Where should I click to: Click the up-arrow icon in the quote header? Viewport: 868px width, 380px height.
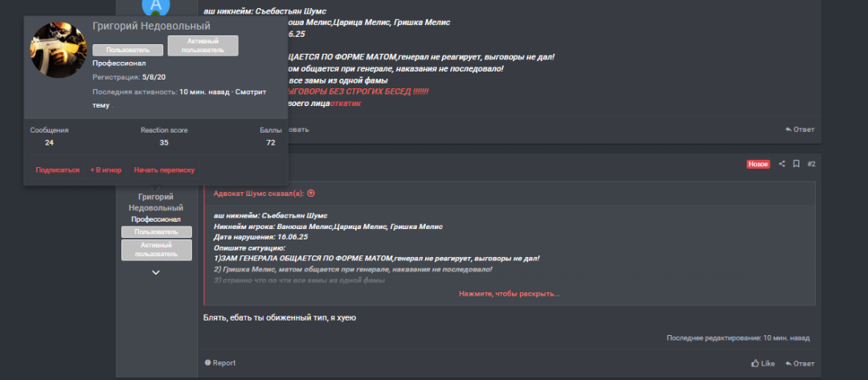coord(311,194)
